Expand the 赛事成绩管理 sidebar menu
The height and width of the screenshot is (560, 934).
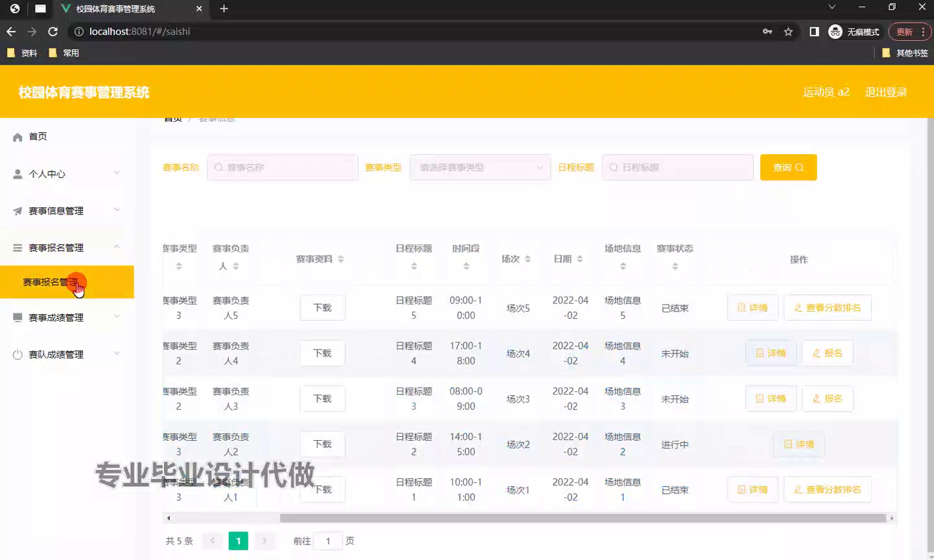pyautogui.click(x=67, y=318)
